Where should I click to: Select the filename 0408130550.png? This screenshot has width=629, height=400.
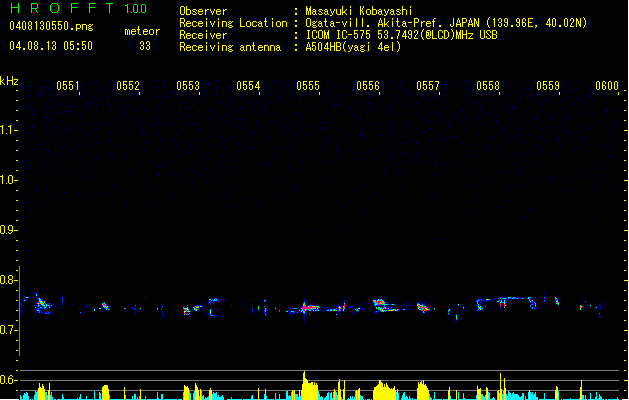51,26
